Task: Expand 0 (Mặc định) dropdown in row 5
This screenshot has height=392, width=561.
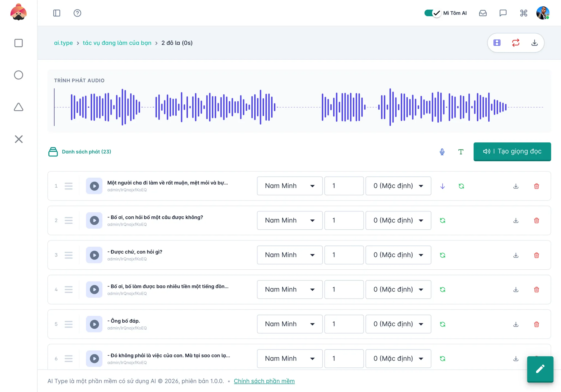Action: tap(398, 324)
